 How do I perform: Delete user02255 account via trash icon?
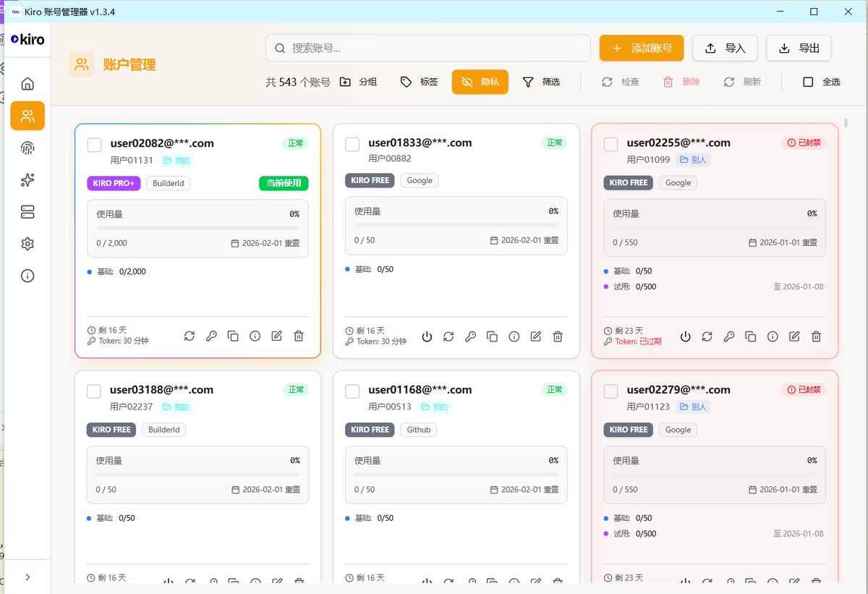[816, 336]
